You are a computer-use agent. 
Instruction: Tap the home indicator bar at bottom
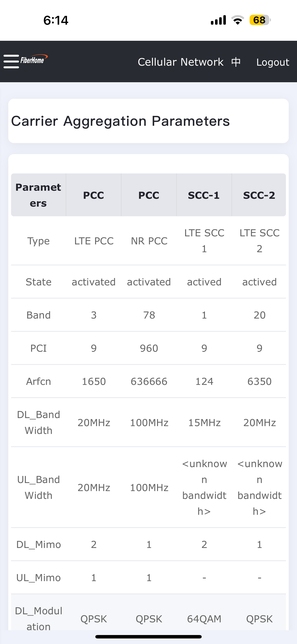[148, 636]
